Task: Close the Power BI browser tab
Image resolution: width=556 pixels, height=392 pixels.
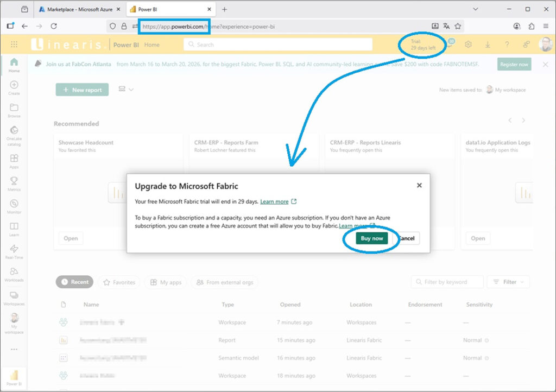Action: (x=209, y=9)
